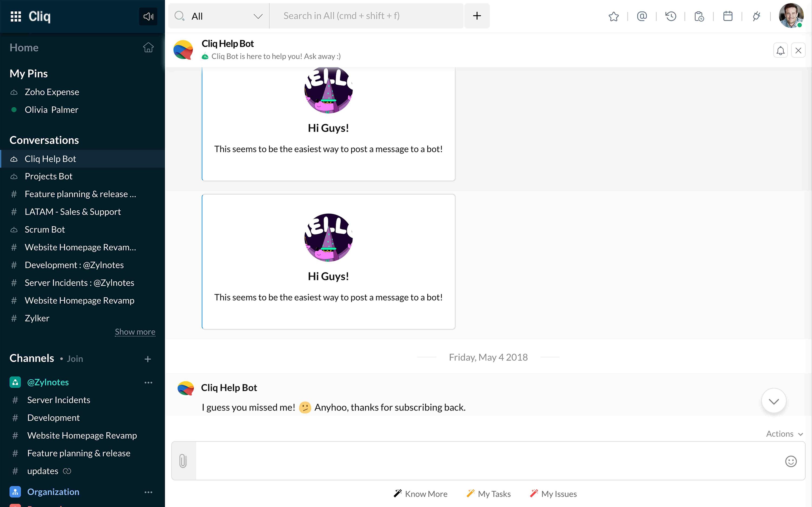Screen dimensions: 812x507
Task: Click the user profile avatar
Action: pyautogui.click(x=791, y=16)
